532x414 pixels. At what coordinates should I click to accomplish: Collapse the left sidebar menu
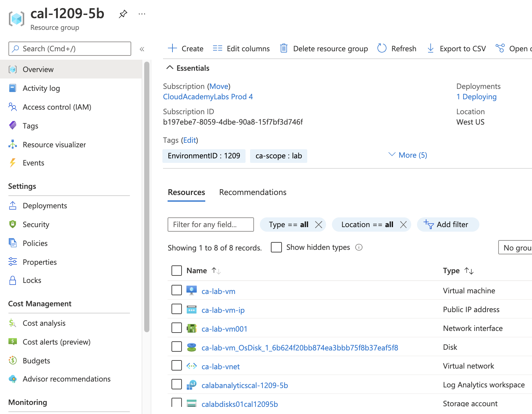tap(142, 49)
